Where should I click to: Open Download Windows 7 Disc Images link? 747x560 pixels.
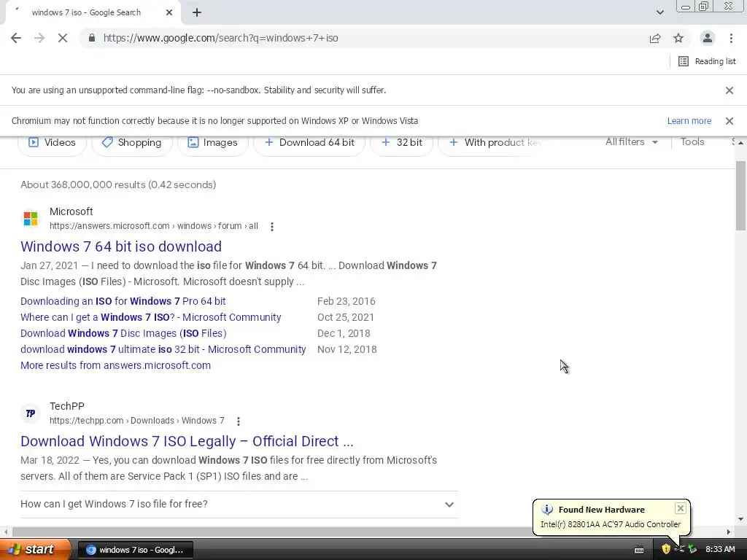(x=123, y=333)
